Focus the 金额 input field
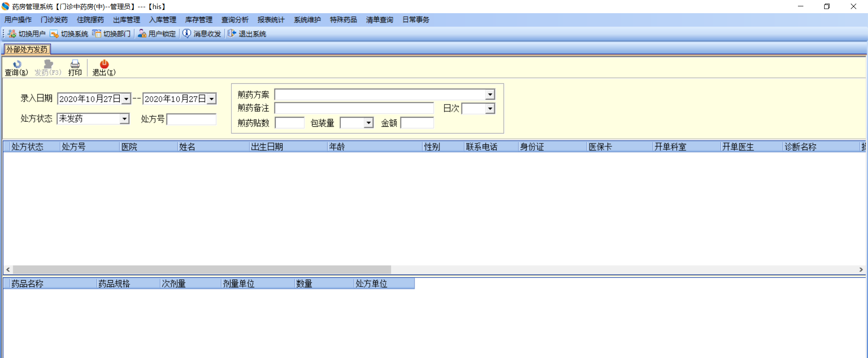 pos(417,123)
